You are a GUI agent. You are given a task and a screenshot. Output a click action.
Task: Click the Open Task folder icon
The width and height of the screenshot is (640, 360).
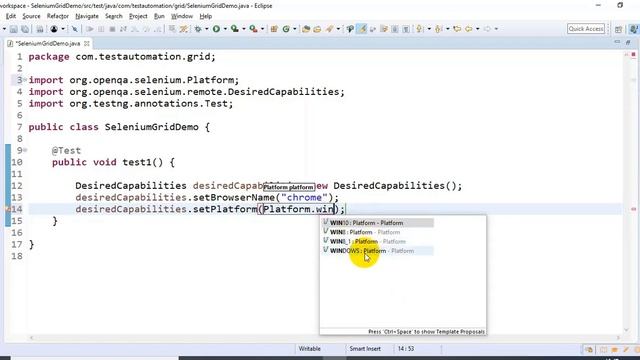[x=318, y=29]
